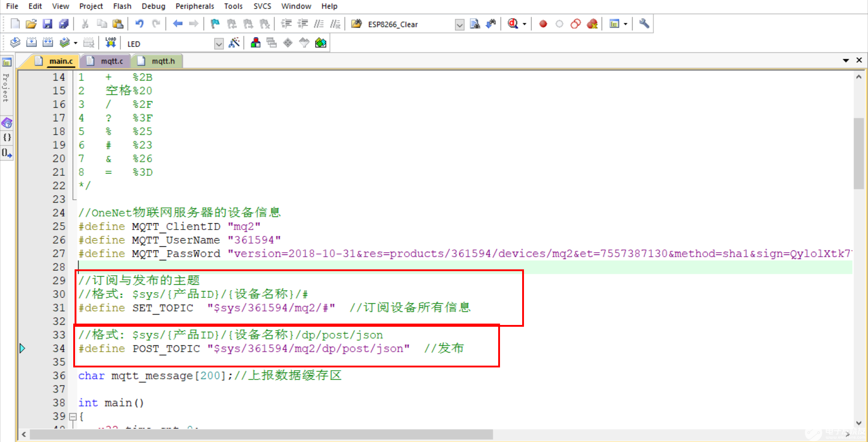This screenshot has height=442, width=868.
Task: Open Pack Installer icon
Action: tap(321, 43)
